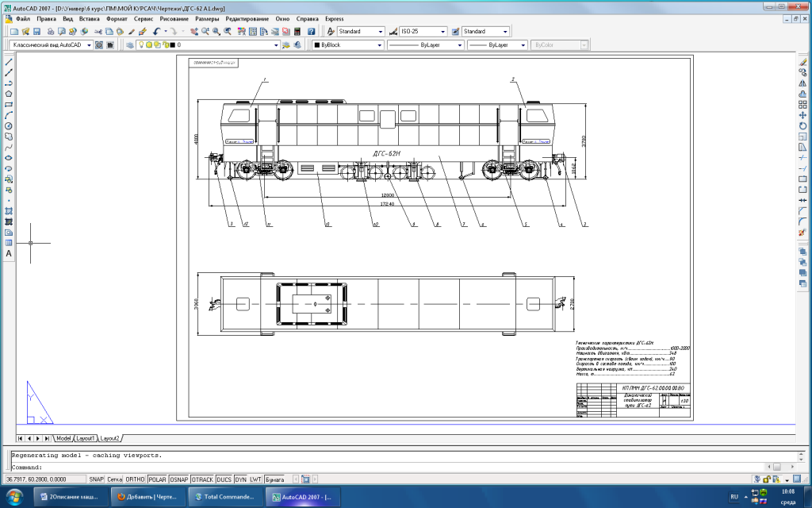
Task: Open Total Commander in the taskbar
Action: click(x=224, y=497)
